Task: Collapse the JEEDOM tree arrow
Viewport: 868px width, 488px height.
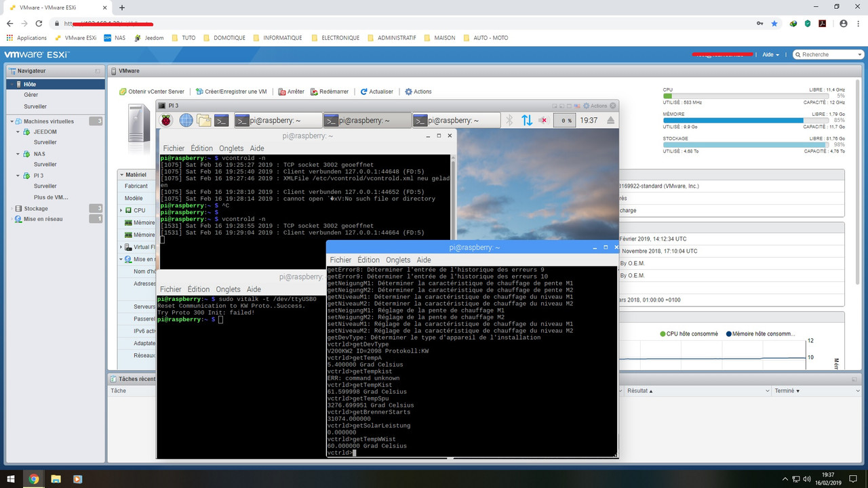Action: tap(18, 131)
